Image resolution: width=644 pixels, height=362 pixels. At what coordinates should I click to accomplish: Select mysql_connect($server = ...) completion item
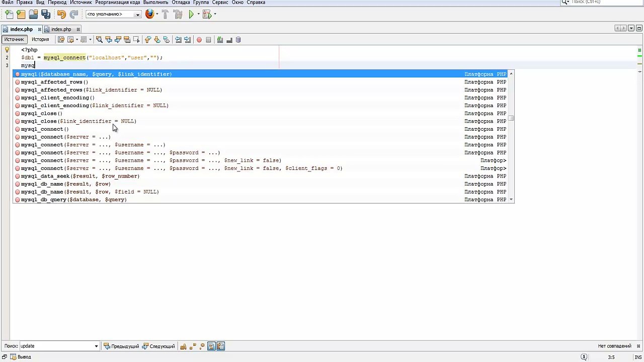click(x=65, y=137)
